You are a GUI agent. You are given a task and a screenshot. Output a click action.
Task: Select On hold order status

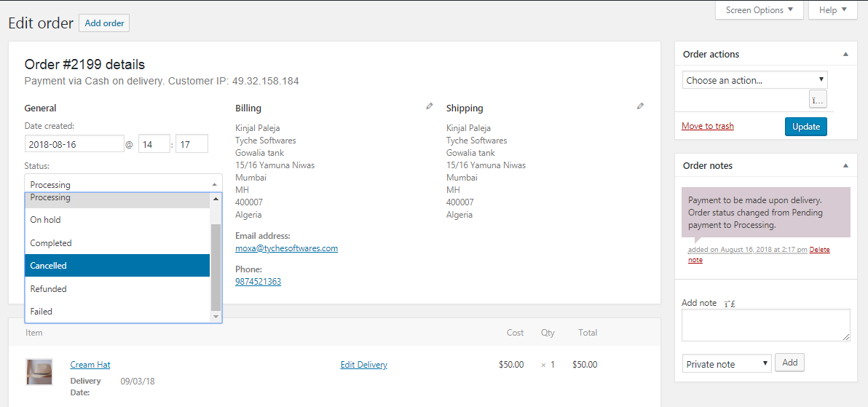[x=117, y=220]
